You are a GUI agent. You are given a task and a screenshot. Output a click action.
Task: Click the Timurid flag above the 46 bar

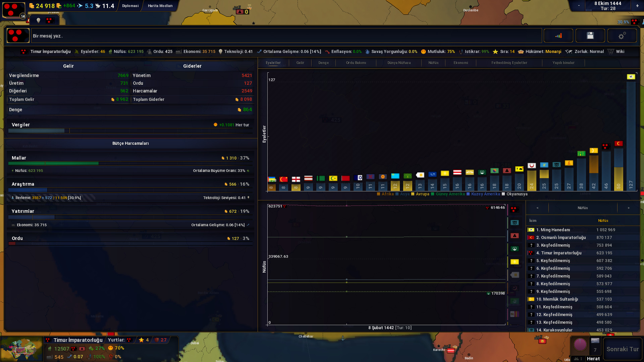tap(606, 146)
